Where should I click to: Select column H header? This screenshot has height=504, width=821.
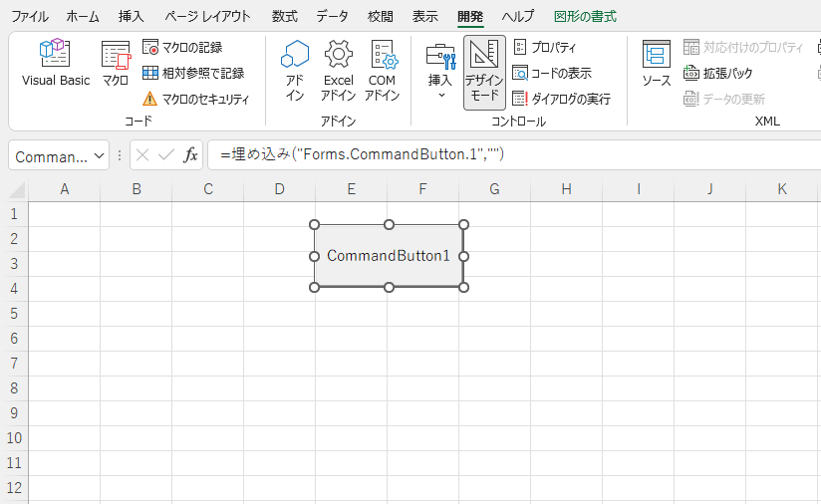coord(567,189)
